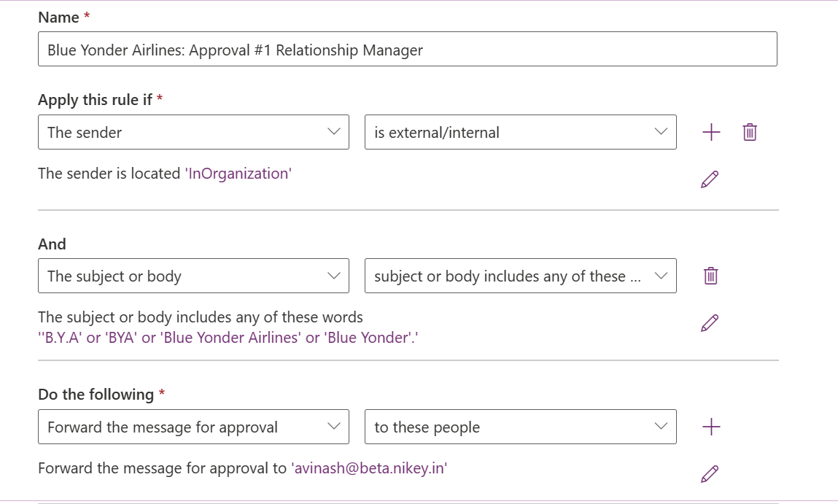
Task: Expand the 'to these people' dropdown
Action: [x=520, y=427]
